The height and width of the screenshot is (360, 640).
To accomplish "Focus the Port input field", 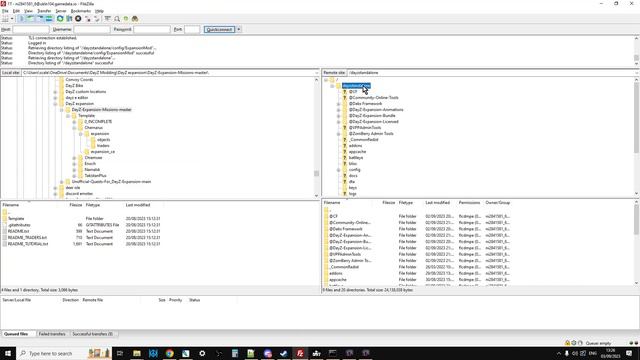I will click(192, 29).
